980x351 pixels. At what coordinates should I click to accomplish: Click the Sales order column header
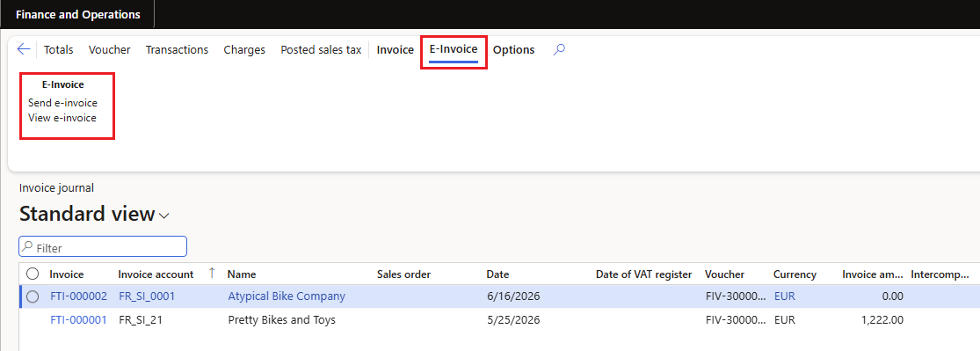click(x=403, y=274)
